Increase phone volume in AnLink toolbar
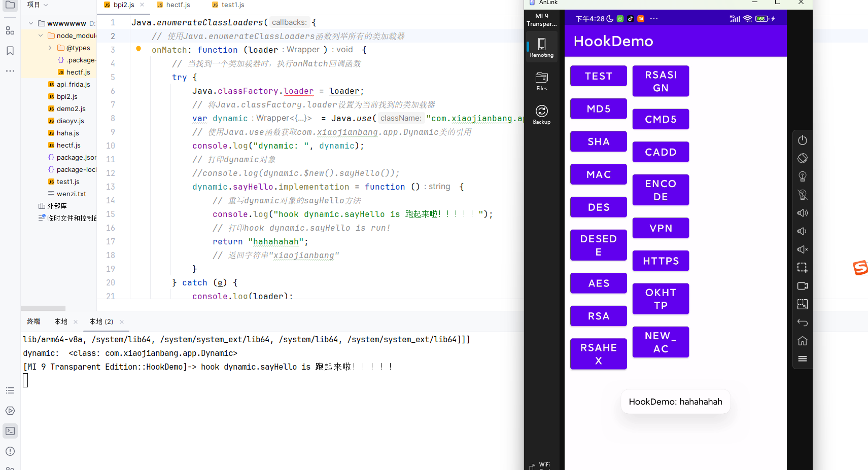The image size is (868, 470). coord(803,213)
